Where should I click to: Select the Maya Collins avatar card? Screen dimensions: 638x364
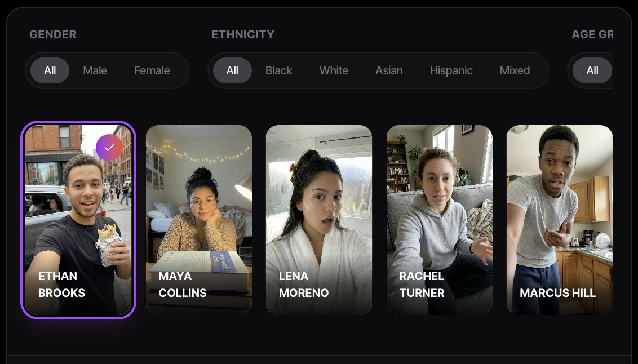199,220
